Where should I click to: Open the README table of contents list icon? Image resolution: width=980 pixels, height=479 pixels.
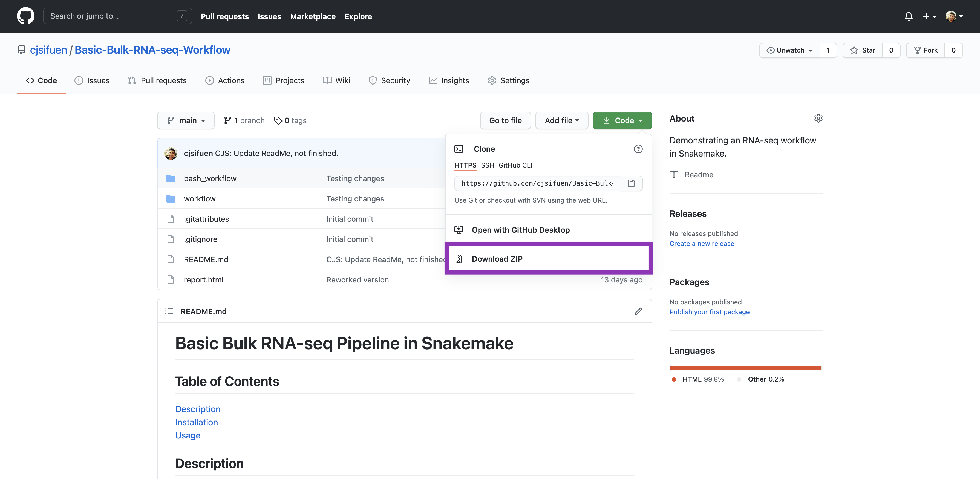click(x=169, y=311)
